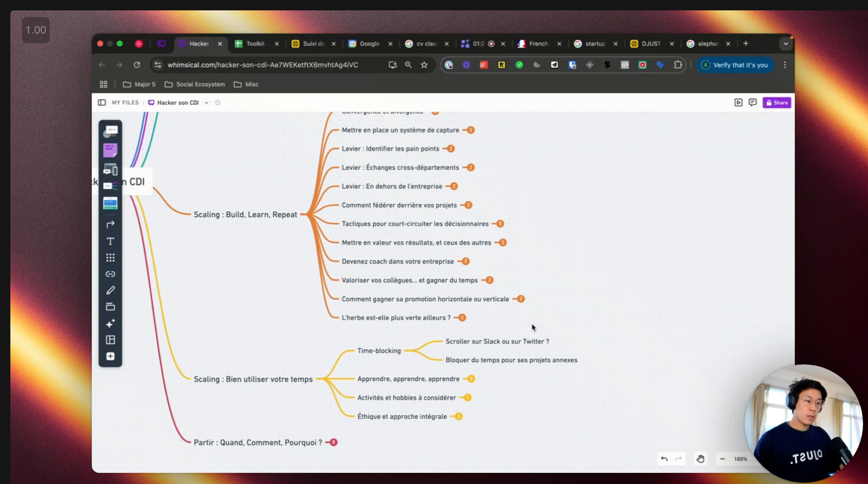Expand Tactiques pour court-circuiter les décisionnaires node
This screenshot has width=868, height=484.
500,224
